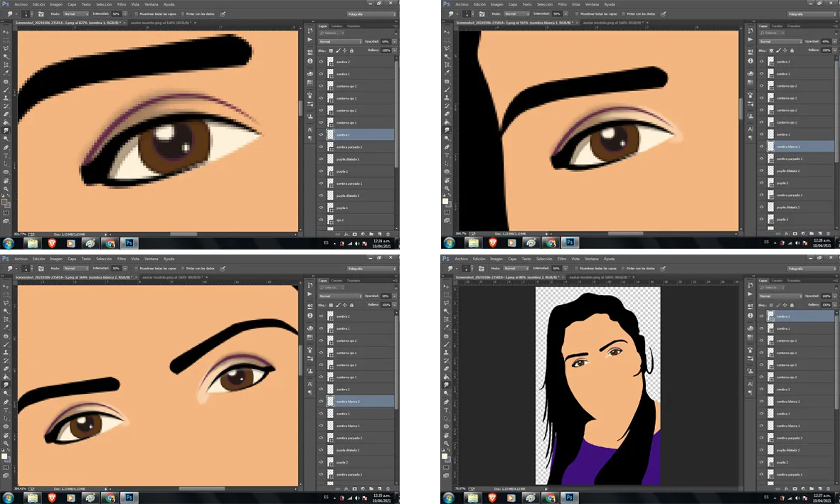Open Chrome from taskbar under 827% window

point(110,243)
